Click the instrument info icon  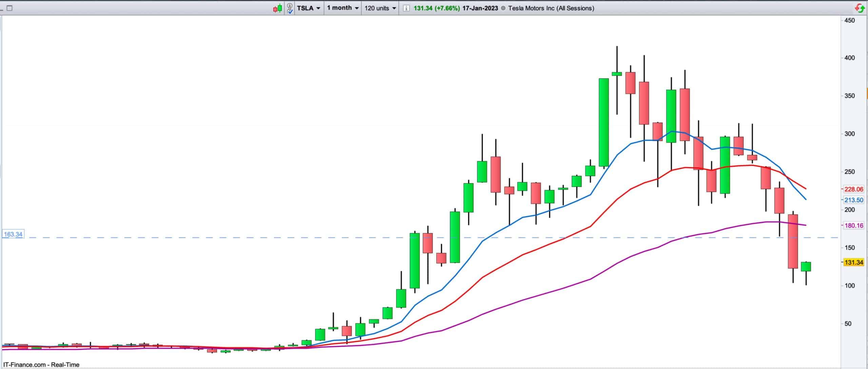click(x=406, y=8)
